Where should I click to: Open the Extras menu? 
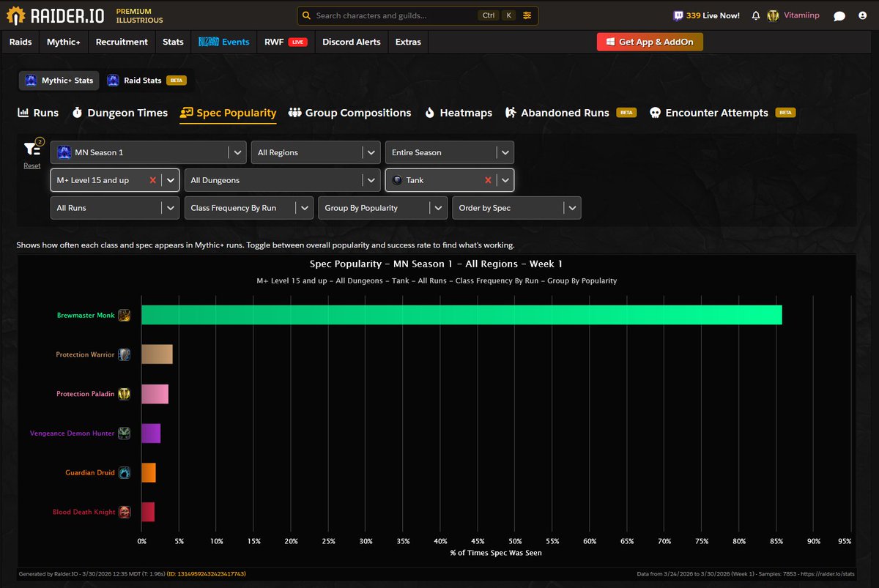point(408,42)
